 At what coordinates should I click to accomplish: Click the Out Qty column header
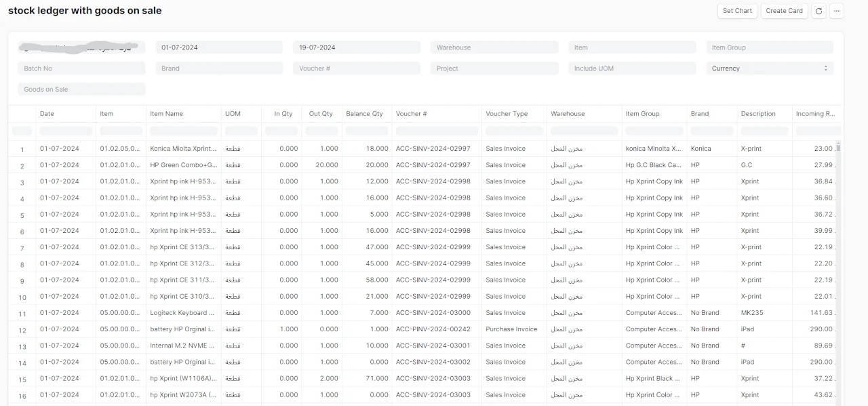321,114
